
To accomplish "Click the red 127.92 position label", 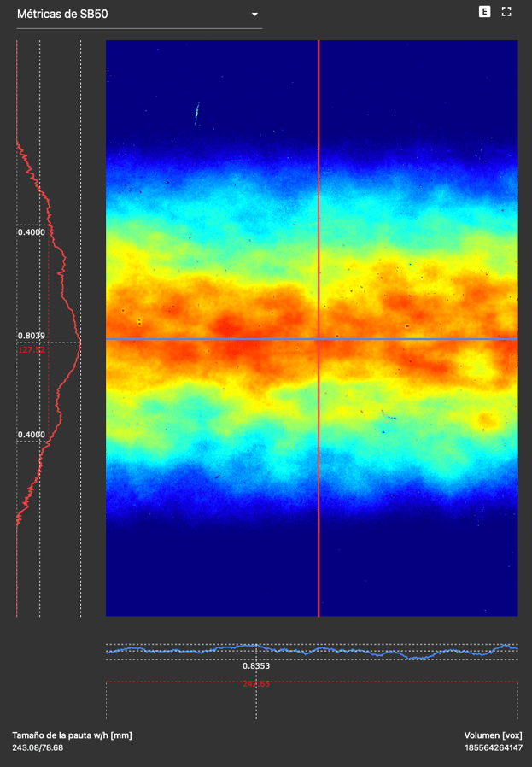I will click(x=32, y=349).
